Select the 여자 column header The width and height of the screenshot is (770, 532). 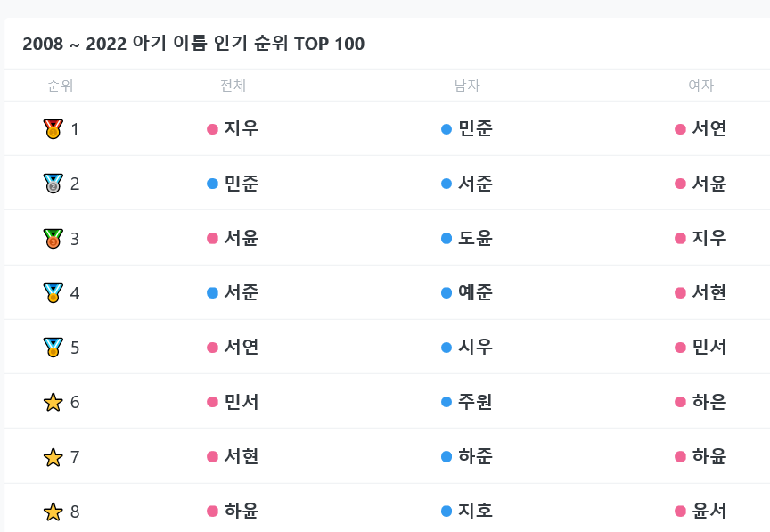pyautogui.click(x=700, y=86)
